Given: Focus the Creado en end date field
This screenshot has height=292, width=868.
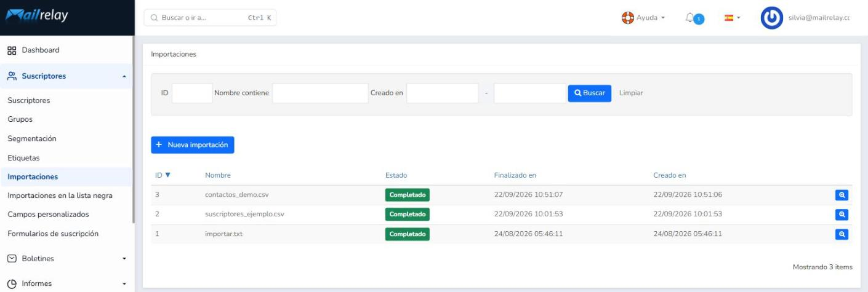Looking at the screenshot, I should tap(529, 93).
